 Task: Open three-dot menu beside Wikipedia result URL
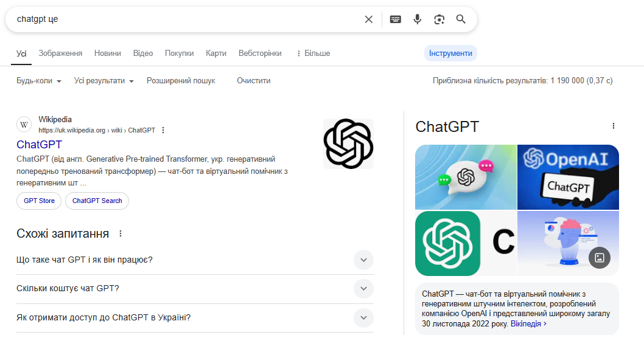[x=163, y=130]
